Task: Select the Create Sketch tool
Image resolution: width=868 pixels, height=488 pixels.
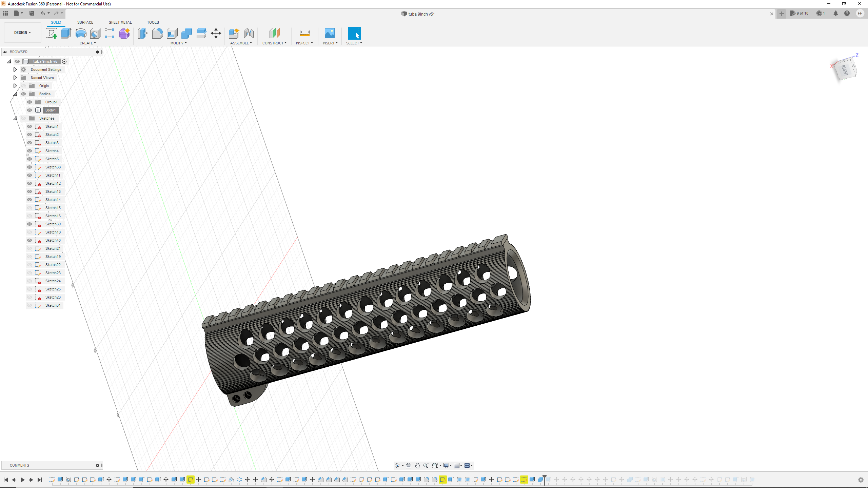Action: pyautogui.click(x=52, y=33)
